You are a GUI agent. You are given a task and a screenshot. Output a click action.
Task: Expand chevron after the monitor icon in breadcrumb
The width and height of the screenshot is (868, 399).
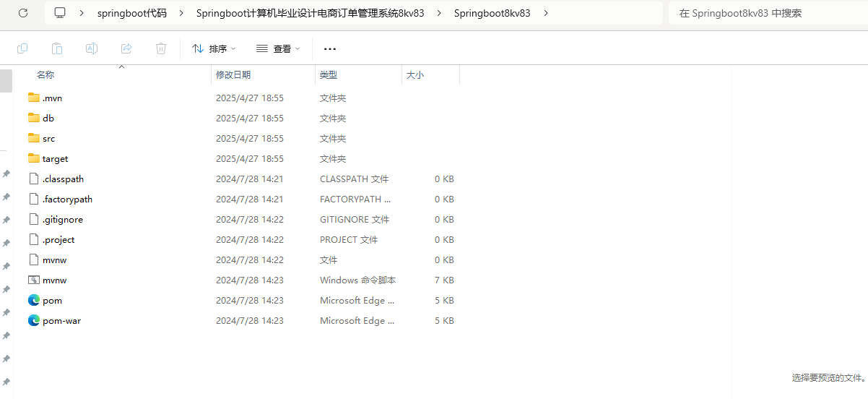coord(82,13)
